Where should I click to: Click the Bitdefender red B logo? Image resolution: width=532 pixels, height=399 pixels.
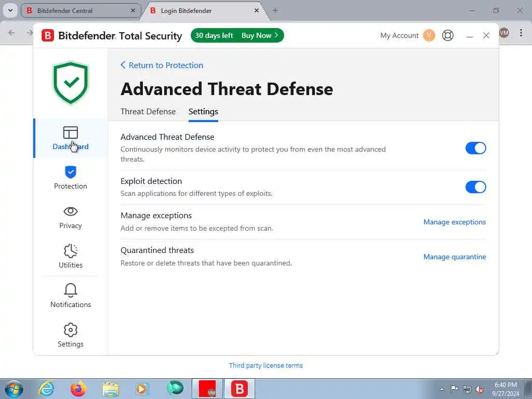[48, 35]
